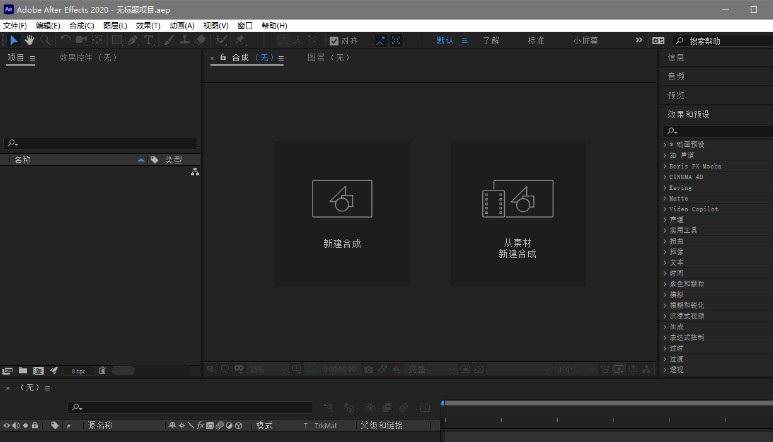This screenshot has height=442, width=773.
Task: Expand the workspace overflow double-chevron
Action: pyautogui.click(x=639, y=40)
